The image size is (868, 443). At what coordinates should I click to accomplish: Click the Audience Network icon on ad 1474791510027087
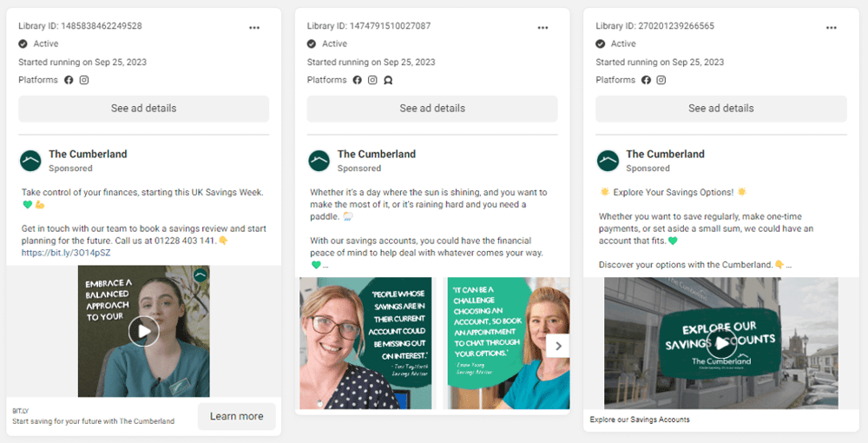388,80
